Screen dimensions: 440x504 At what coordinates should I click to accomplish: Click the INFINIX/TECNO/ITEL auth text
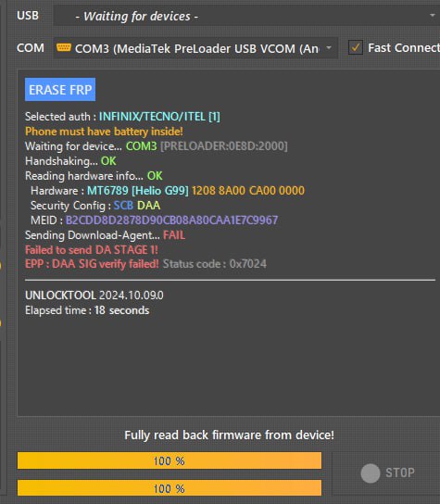[x=159, y=117]
